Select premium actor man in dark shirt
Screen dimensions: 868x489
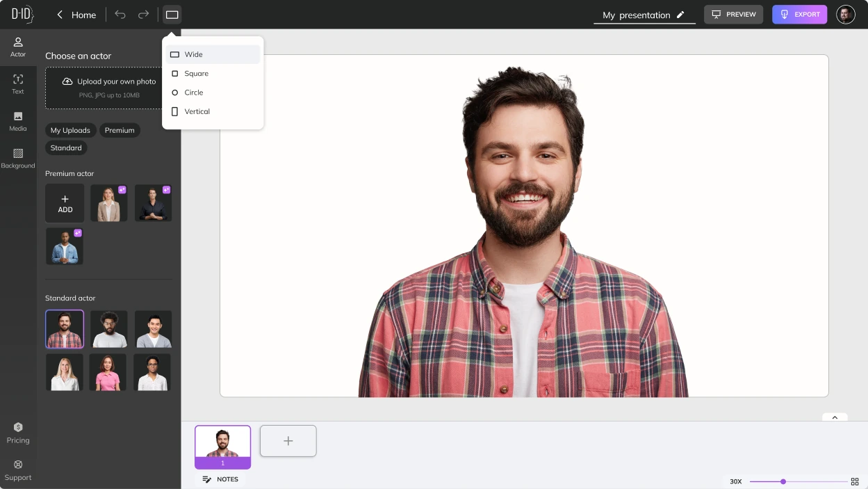coord(153,203)
